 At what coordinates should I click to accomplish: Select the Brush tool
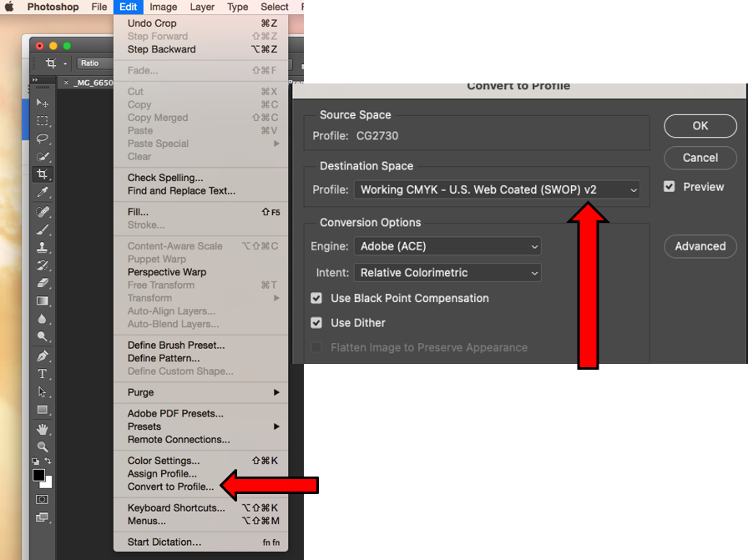click(x=42, y=230)
